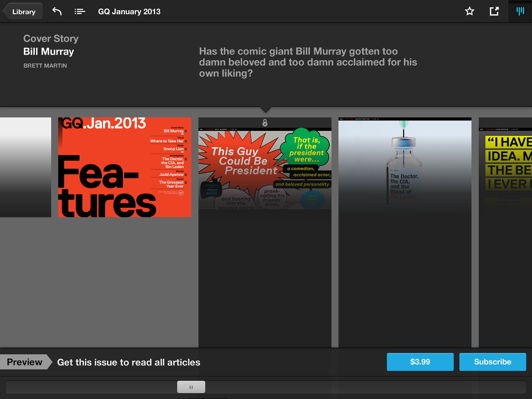Tap Snoop Lion link on Features page

175,149
